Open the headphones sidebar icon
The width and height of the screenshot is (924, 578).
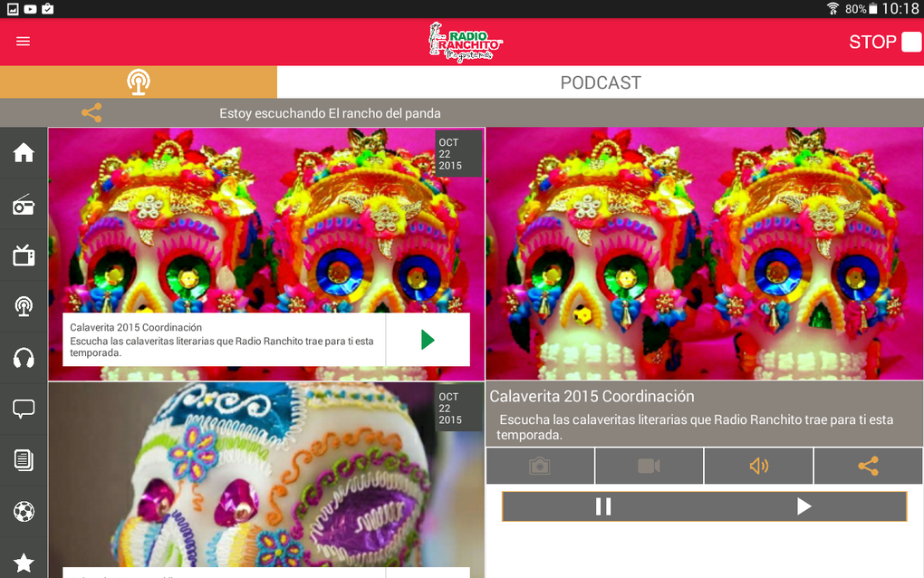[24, 358]
